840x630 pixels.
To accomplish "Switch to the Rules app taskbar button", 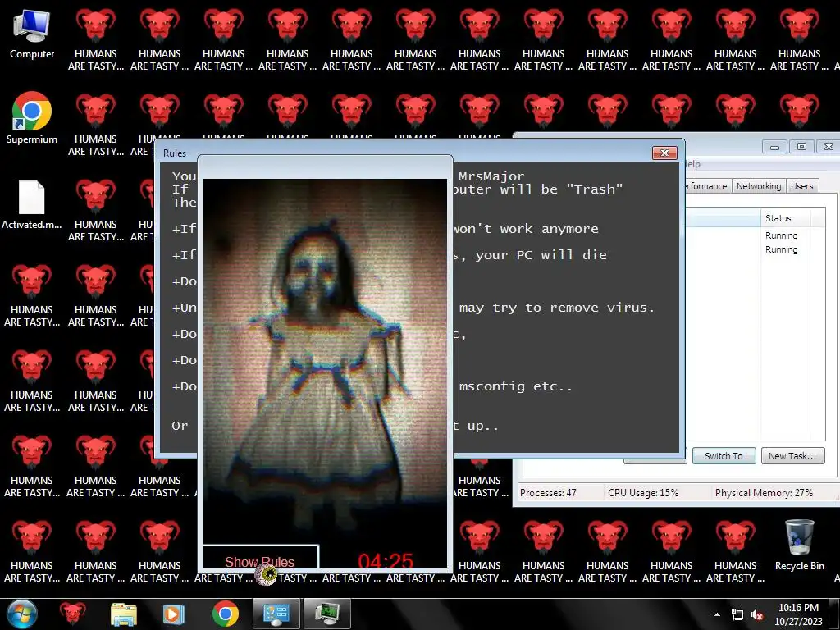I will tap(276, 614).
